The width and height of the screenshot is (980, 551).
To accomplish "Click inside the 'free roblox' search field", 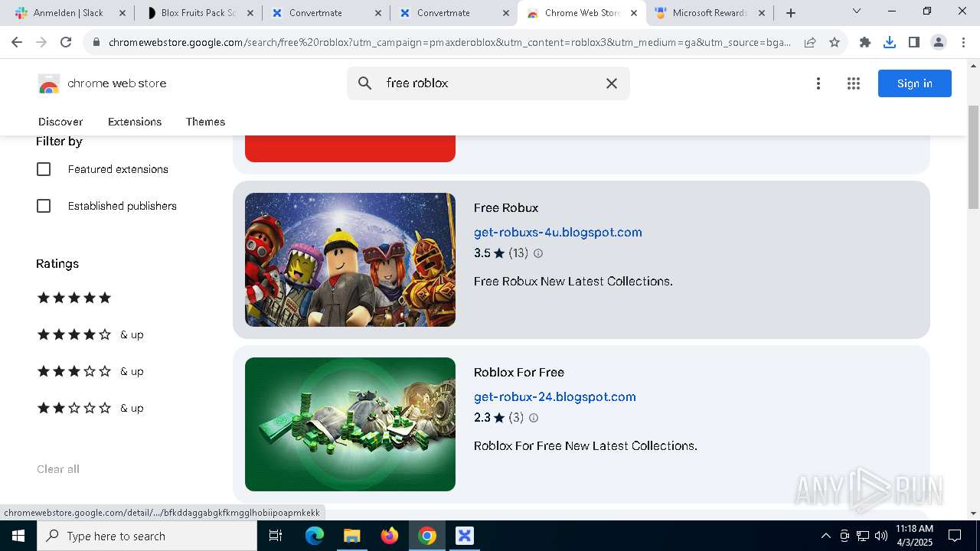I will tap(488, 83).
